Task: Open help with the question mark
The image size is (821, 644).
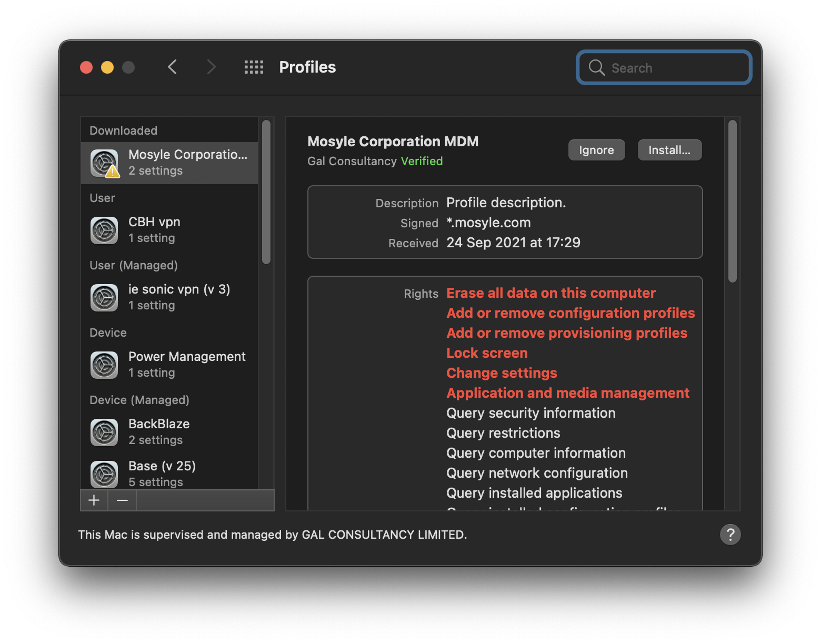Action: [730, 535]
